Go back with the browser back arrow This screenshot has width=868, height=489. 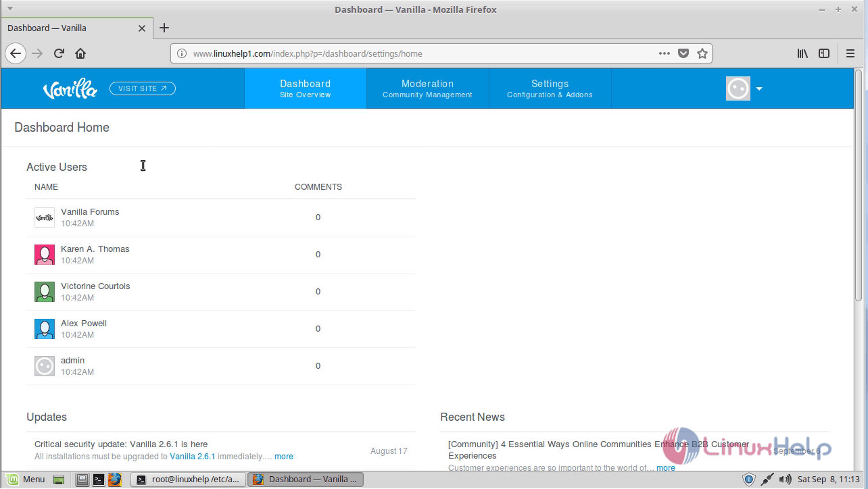(16, 53)
